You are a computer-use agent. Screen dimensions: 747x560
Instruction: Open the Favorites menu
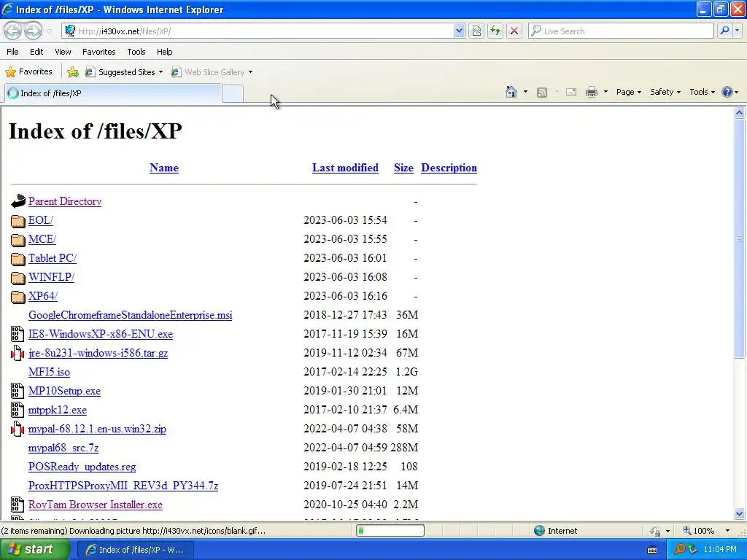[x=98, y=52]
